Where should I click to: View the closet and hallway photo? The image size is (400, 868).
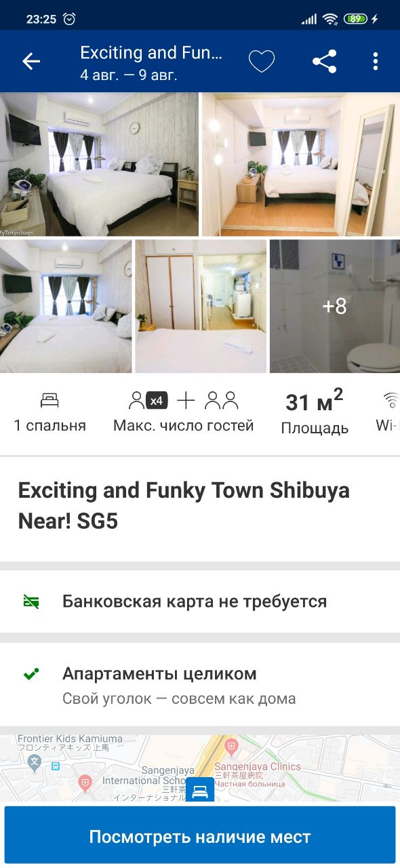coord(201,307)
